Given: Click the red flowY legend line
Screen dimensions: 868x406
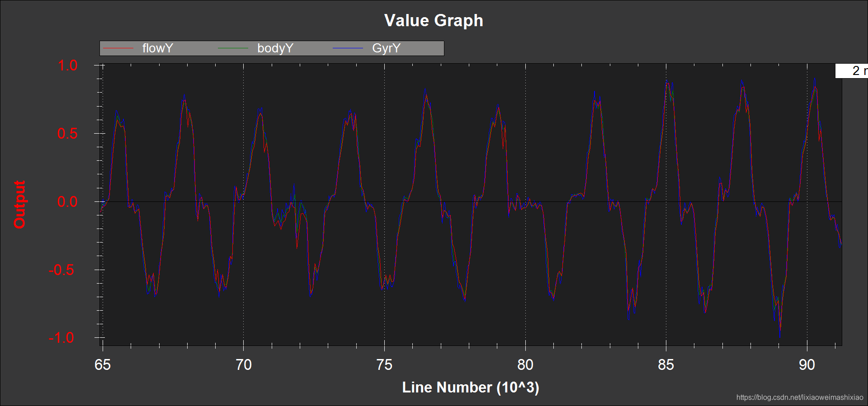Looking at the screenshot, I should pos(118,48).
